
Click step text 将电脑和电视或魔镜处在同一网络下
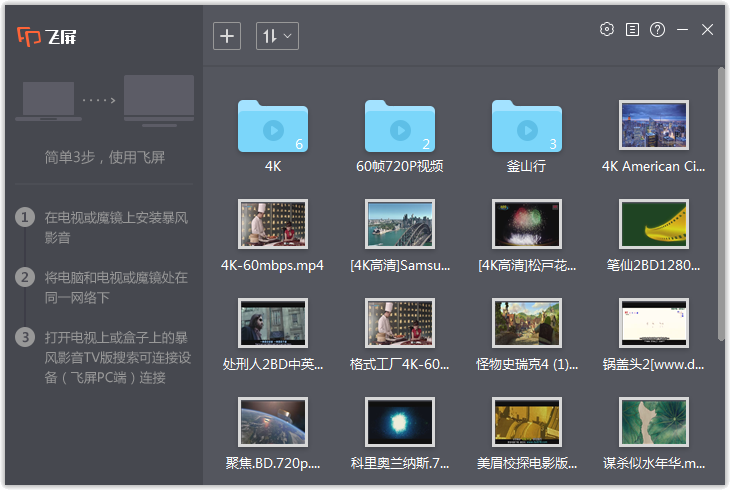[x=116, y=287]
